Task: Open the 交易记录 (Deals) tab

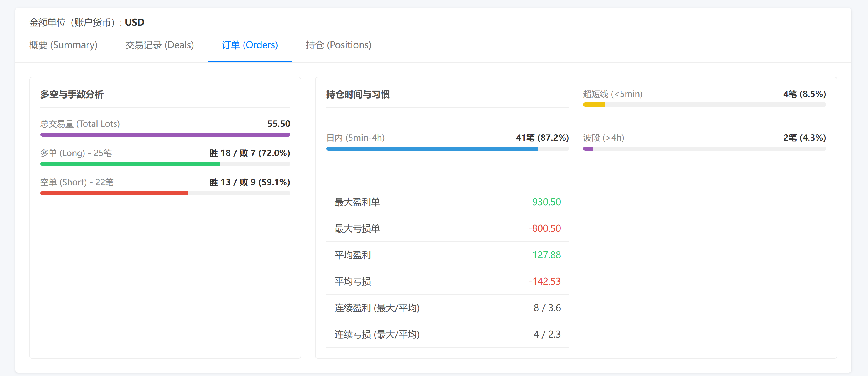Action: tap(159, 45)
